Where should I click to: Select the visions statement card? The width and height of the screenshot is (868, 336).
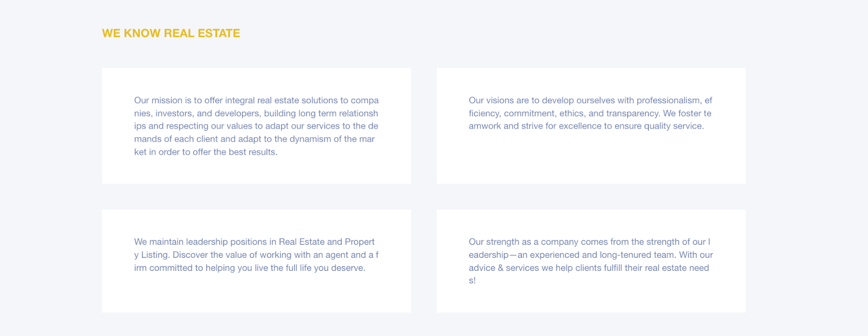click(x=591, y=126)
